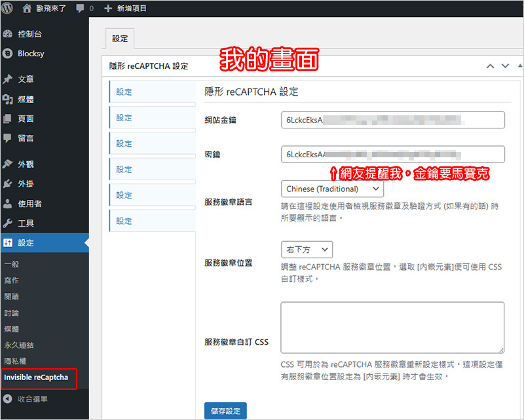Click the 儲存設定 save button
This screenshot has height=420, width=524.
point(225,411)
